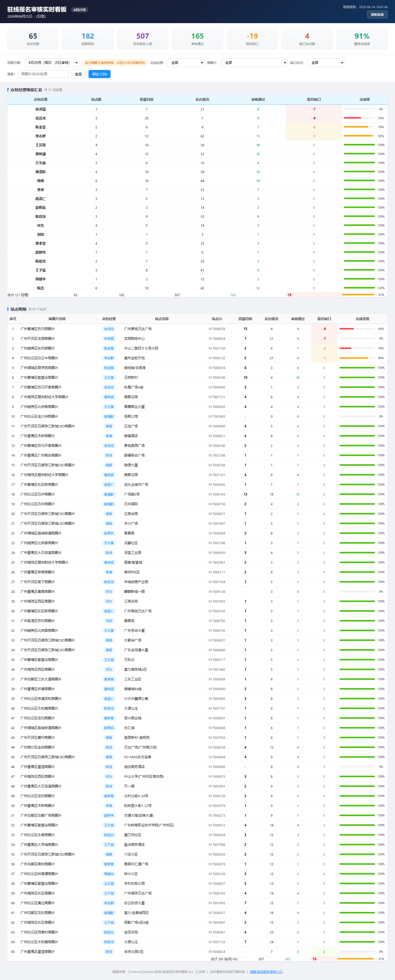The width and height of the screenshot is (395, 980).
Task: Click the 80% progress bar for 嘉禾金铂天地
Action: coord(357,358)
